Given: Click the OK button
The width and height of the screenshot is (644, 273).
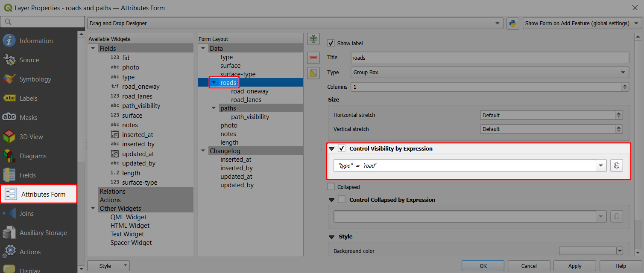Looking at the screenshot, I should coord(483,266).
